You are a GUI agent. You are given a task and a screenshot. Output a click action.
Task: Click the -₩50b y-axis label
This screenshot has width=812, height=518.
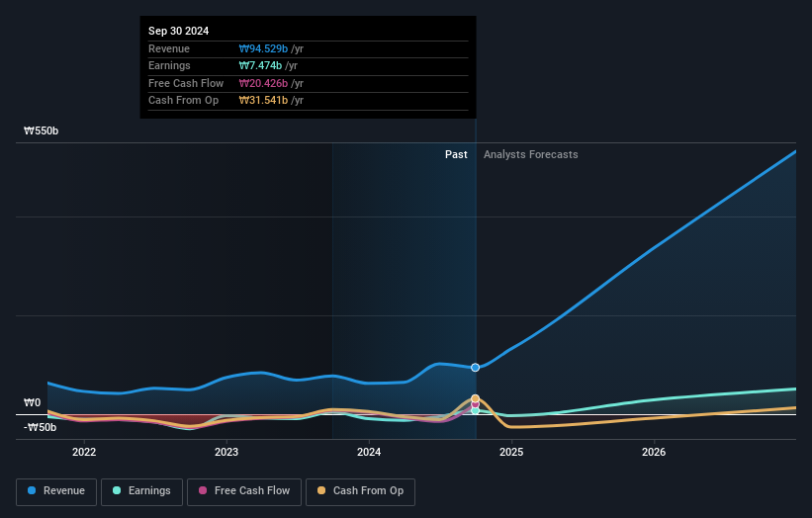[40, 427]
